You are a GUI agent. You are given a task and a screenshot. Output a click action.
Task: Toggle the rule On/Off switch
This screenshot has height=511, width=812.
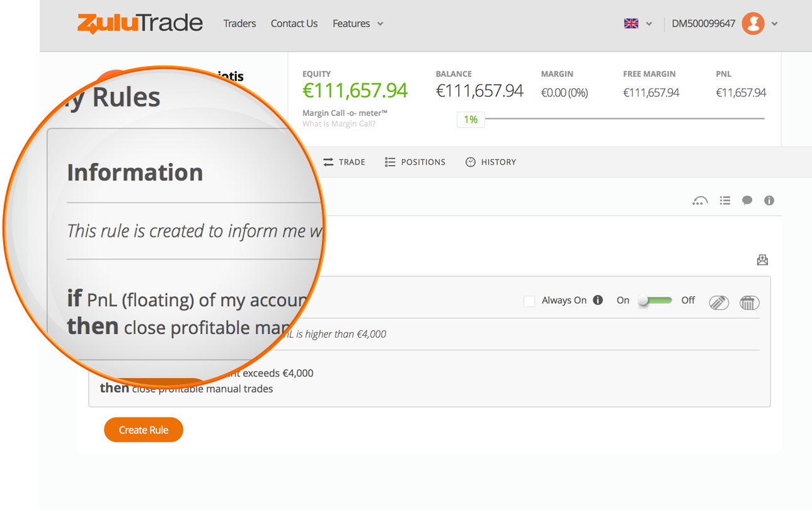tap(655, 301)
